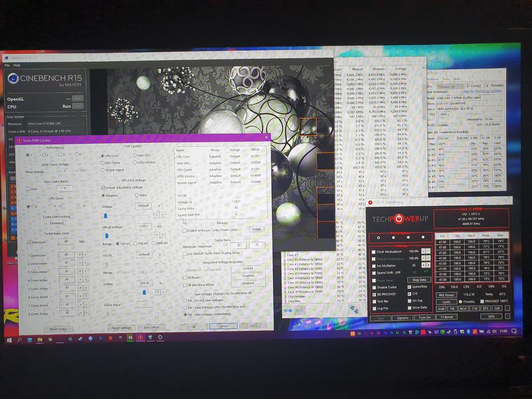The width and height of the screenshot is (532, 399).
Task: Click the TS Bench button
Action: coord(446,318)
